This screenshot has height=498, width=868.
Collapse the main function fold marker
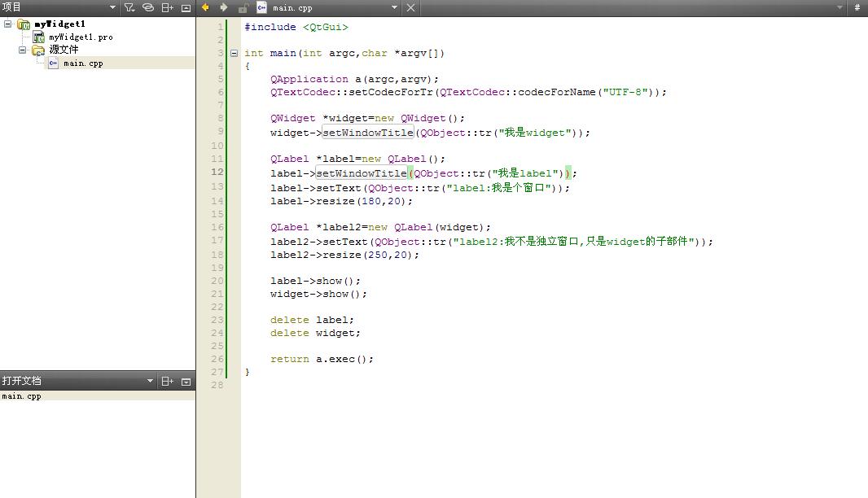235,53
